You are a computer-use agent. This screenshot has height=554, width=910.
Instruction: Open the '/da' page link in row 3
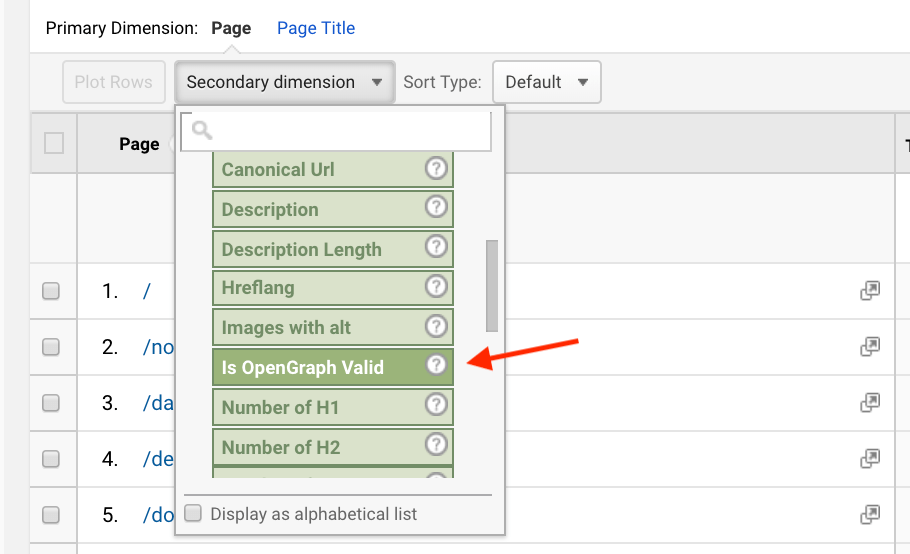pos(158,403)
